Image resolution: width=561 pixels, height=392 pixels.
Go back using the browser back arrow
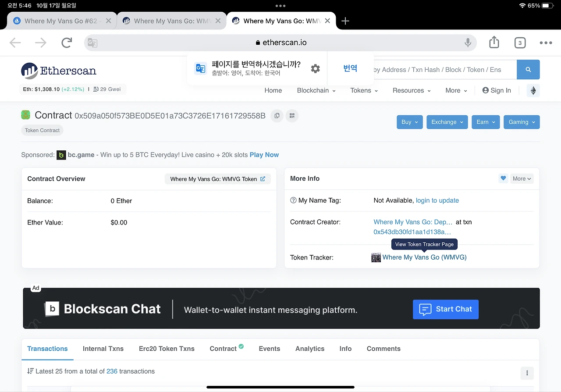coord(15,43)
